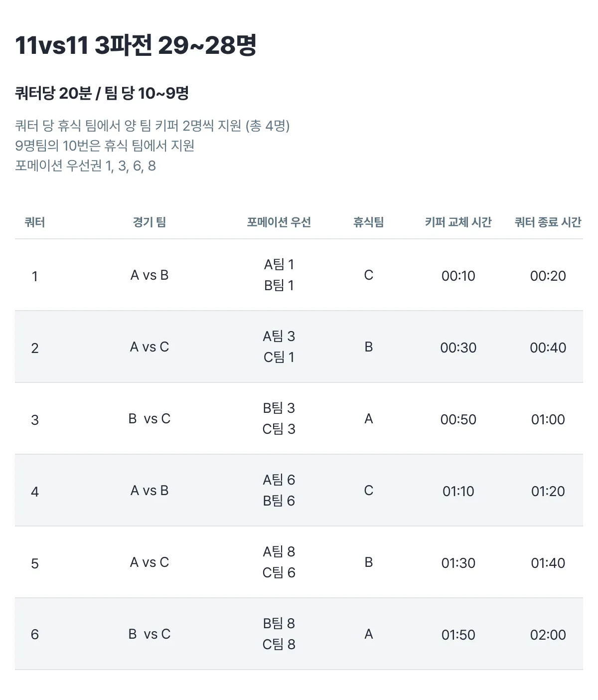Click the '쿼터 종료 시간' column header
The image size is (598, 700).
(x=548, y=222)
